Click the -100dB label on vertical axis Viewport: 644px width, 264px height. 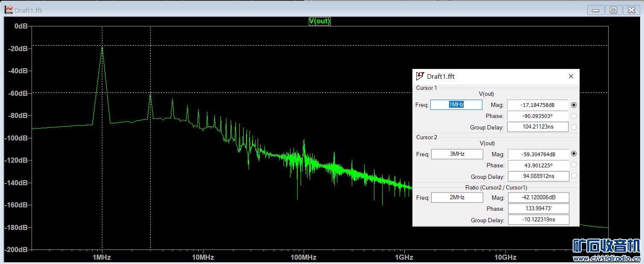click(15, 138)
